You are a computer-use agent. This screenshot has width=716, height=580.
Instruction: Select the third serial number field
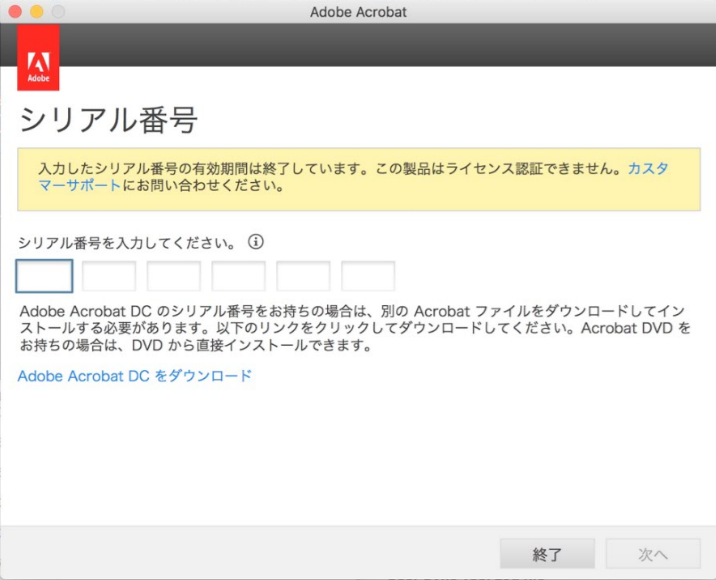click(x=174, y=276)
